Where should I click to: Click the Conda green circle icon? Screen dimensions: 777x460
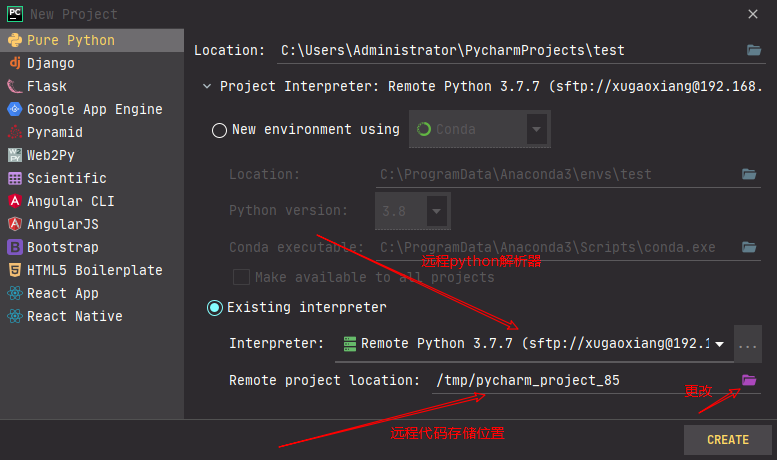pos(424,129)
